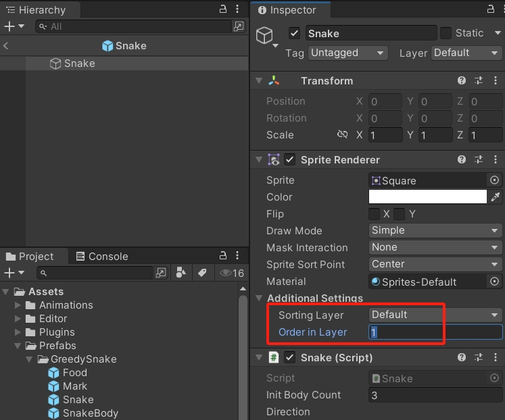Collapse the Prefabs folder

[x=18, y=346]
